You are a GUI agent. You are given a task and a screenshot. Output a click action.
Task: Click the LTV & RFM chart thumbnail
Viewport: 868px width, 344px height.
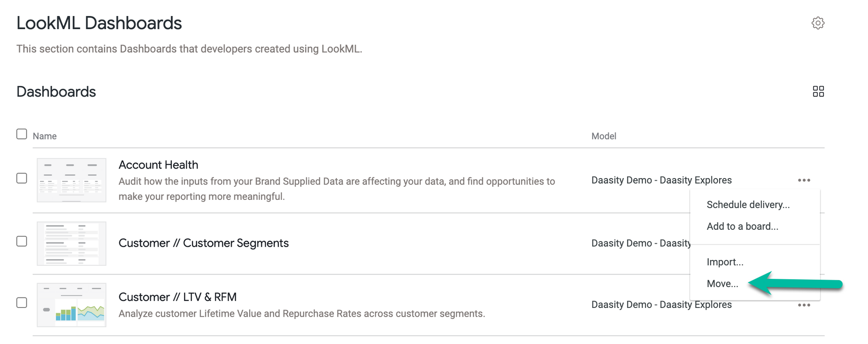[x=72, y=305]
